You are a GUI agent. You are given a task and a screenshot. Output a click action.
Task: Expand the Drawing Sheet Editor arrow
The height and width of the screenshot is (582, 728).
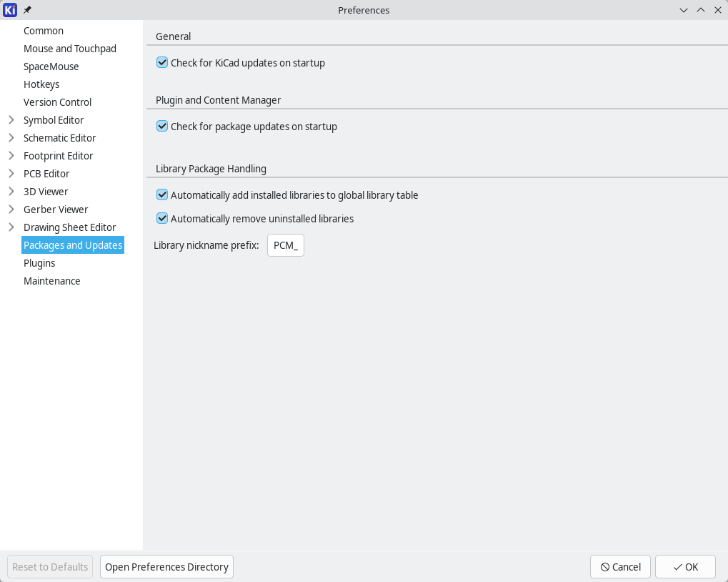point(11,227)
